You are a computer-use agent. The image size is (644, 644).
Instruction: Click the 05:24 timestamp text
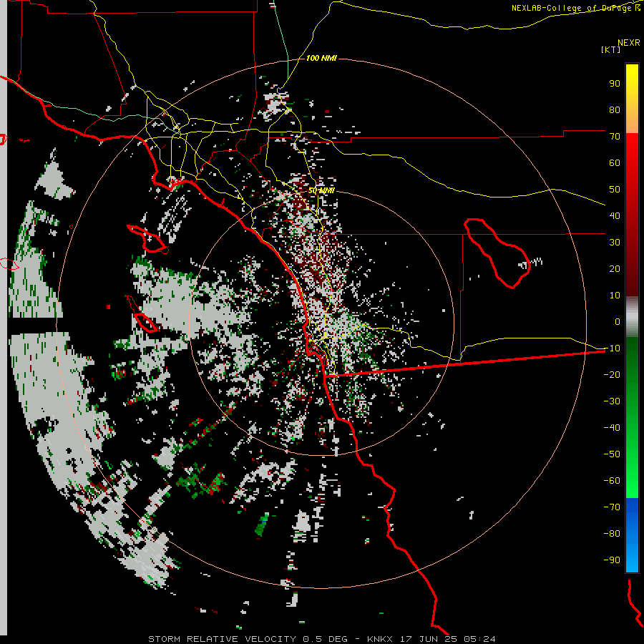click(x=479, y=639)
